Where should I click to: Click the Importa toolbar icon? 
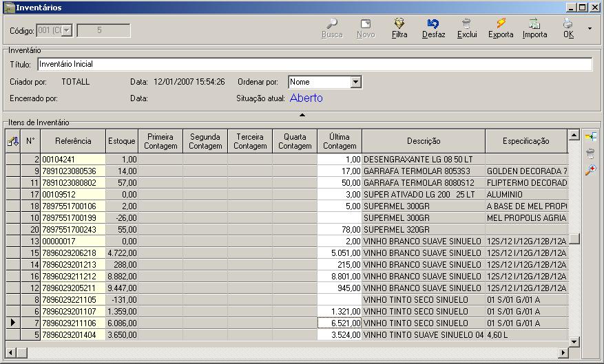(534, 24)
